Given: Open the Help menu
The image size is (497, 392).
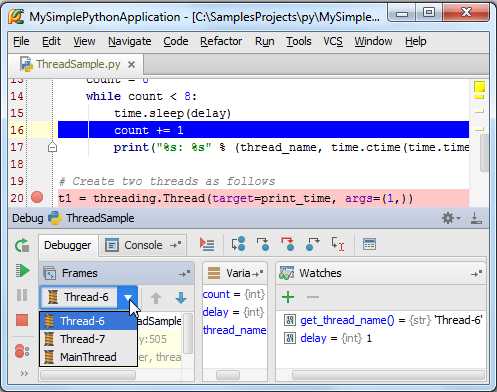Looking at the screenshot, I should coord(416,41).
